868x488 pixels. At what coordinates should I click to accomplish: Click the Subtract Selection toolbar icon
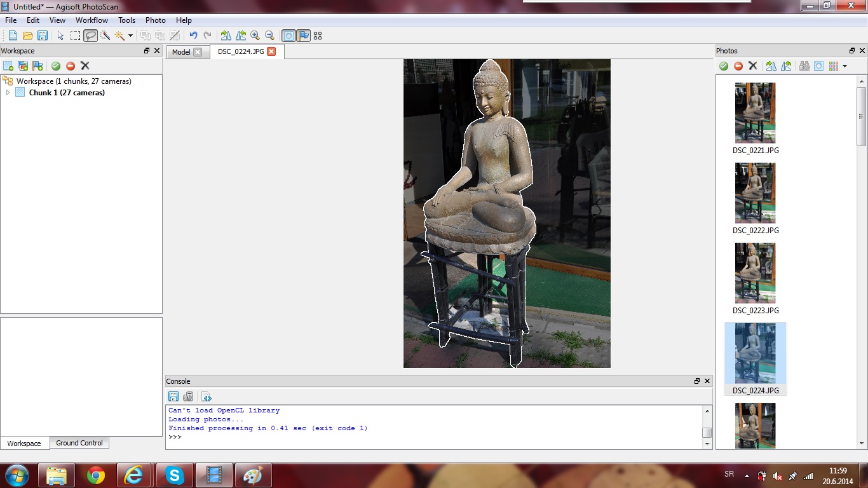coord(160,36)
